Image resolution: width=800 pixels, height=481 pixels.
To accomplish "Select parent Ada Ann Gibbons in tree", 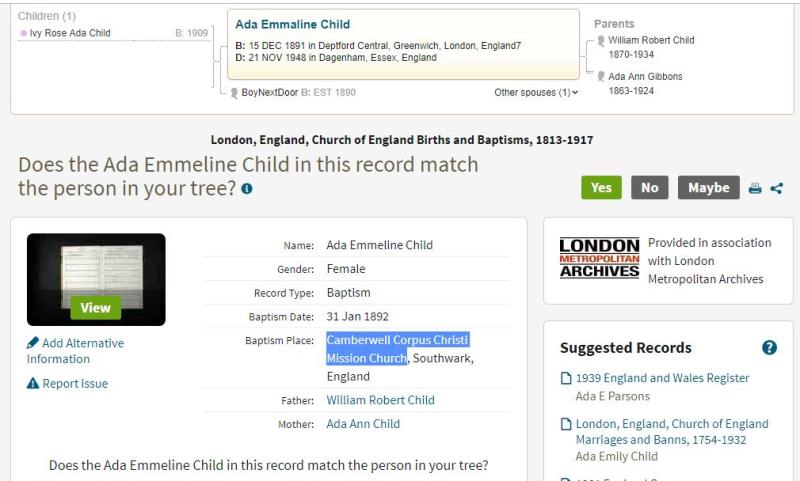I will pyautogui.click(x=645, y=77).
